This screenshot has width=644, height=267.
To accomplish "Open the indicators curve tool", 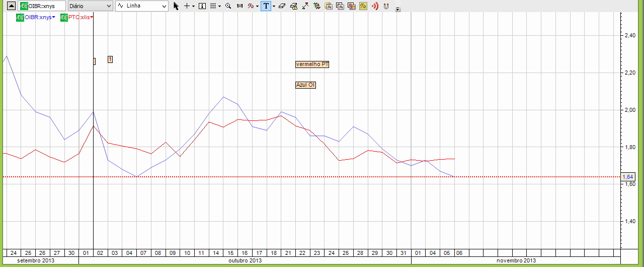I will click(251, 6).
